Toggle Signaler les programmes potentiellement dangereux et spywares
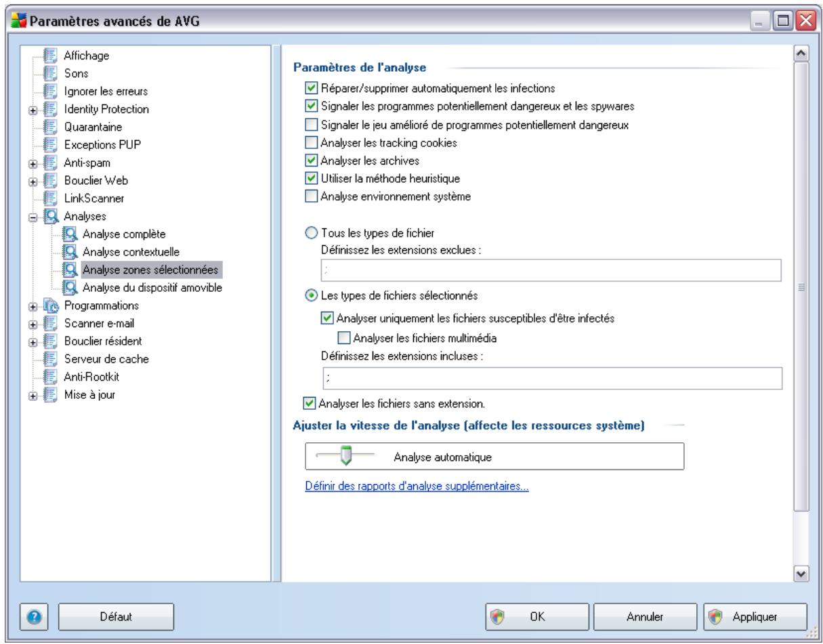823x644 pixels. (311, 106)
